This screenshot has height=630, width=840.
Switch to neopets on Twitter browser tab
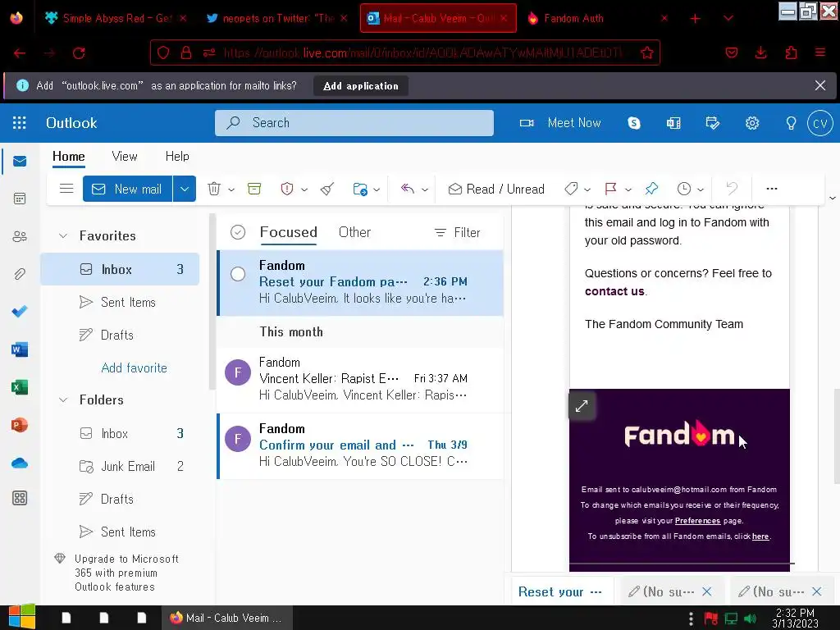278,18
